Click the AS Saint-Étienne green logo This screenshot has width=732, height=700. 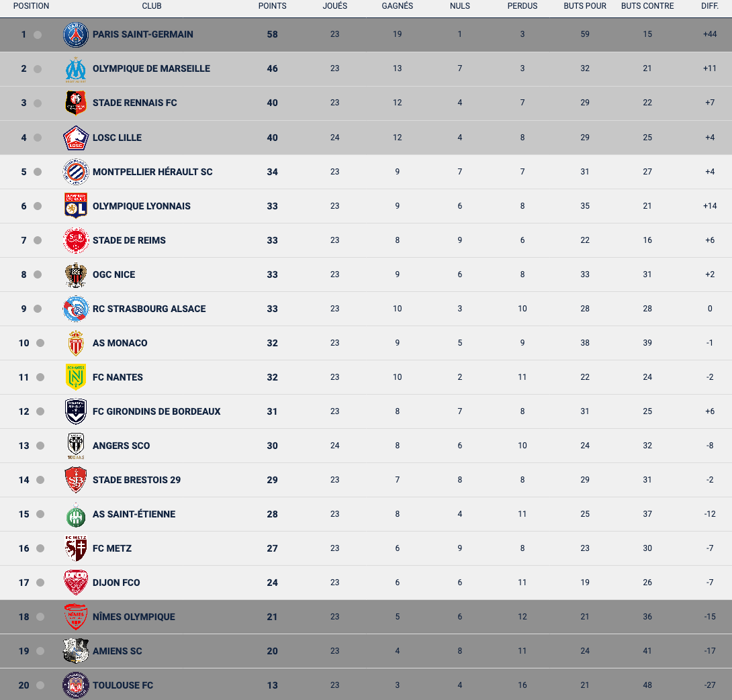point(76,514)
